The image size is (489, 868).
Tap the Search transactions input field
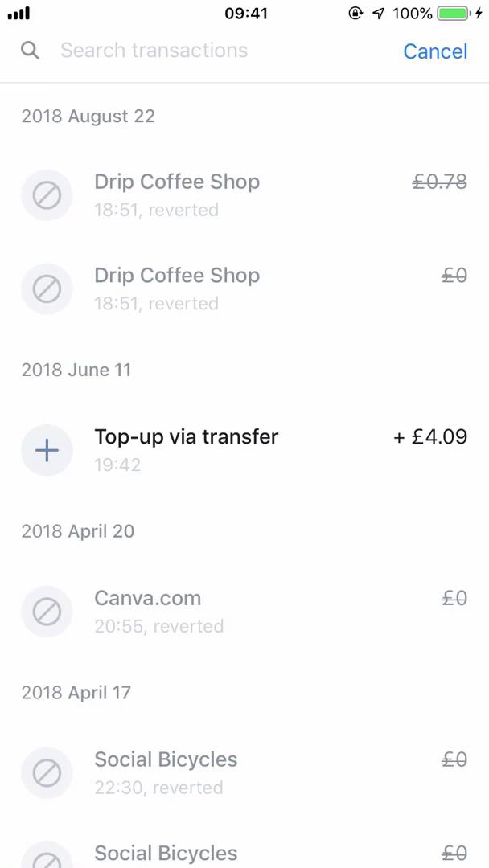(x=154, y=50)
